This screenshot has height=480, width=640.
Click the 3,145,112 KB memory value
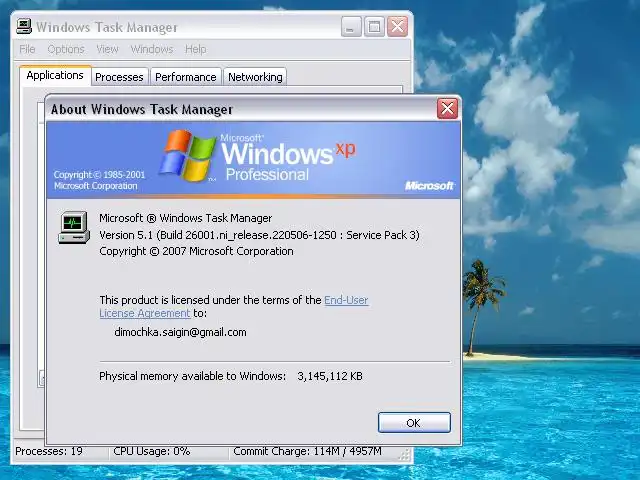point(330,376)
